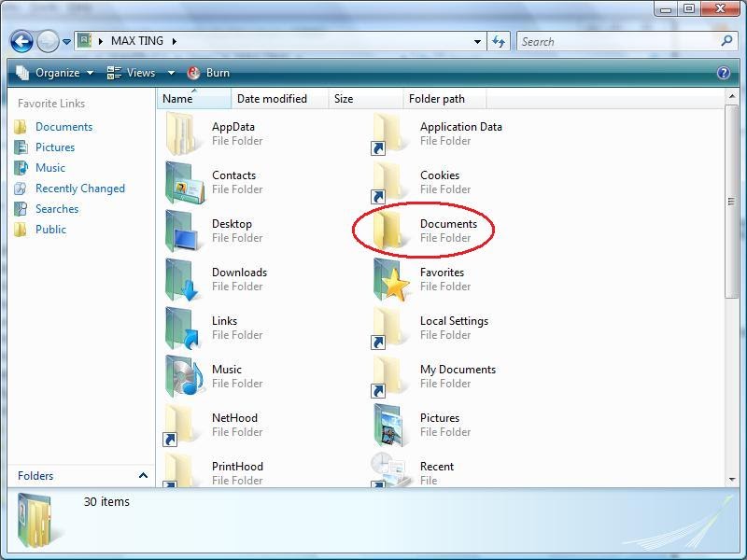Select the Cookies shortcut folder icon
The height and width of the screenshot is (560, 747).
[x=389, y=182]
